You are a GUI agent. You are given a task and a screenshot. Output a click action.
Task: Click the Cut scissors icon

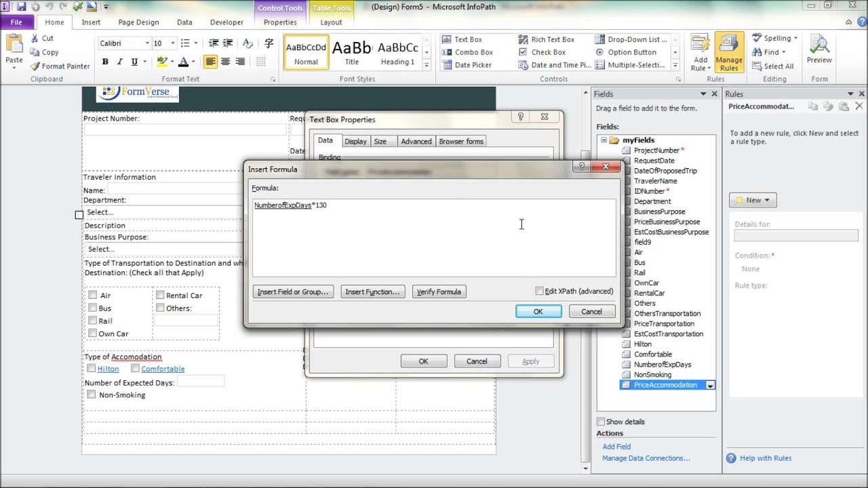35,39
